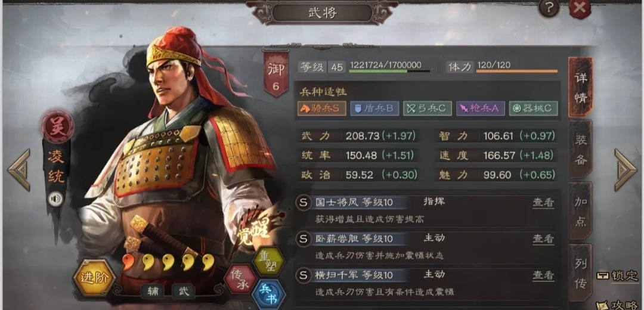Click the level experience progress bar
Screen dimensions: 644x310
(389, 71)
